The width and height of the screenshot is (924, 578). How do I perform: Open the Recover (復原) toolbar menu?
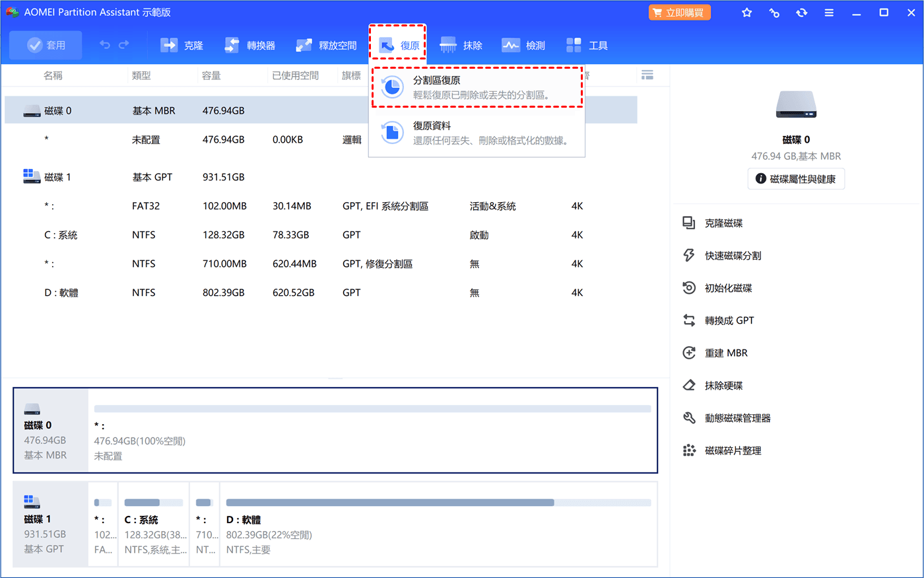[x=398, y=45]
